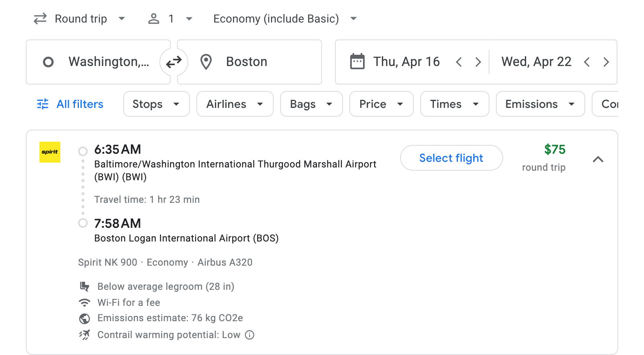This screenshot has width=644, height=355.
Task: Click the Thu, Apr 16 departure date
Action: point(407,62)
